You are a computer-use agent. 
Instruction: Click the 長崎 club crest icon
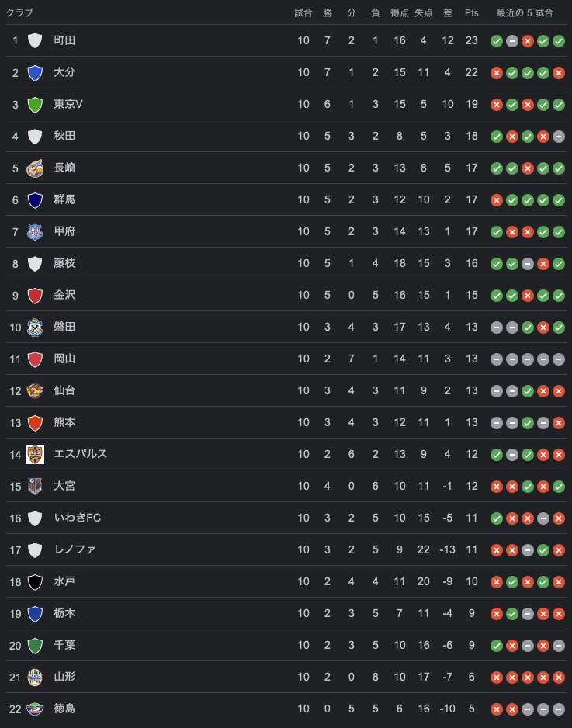35,168
